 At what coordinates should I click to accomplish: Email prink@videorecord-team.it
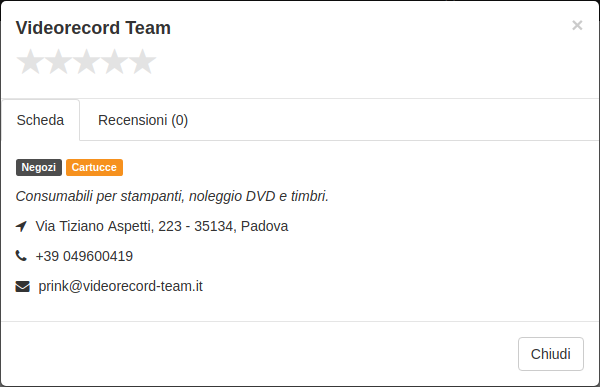[121, 286]
